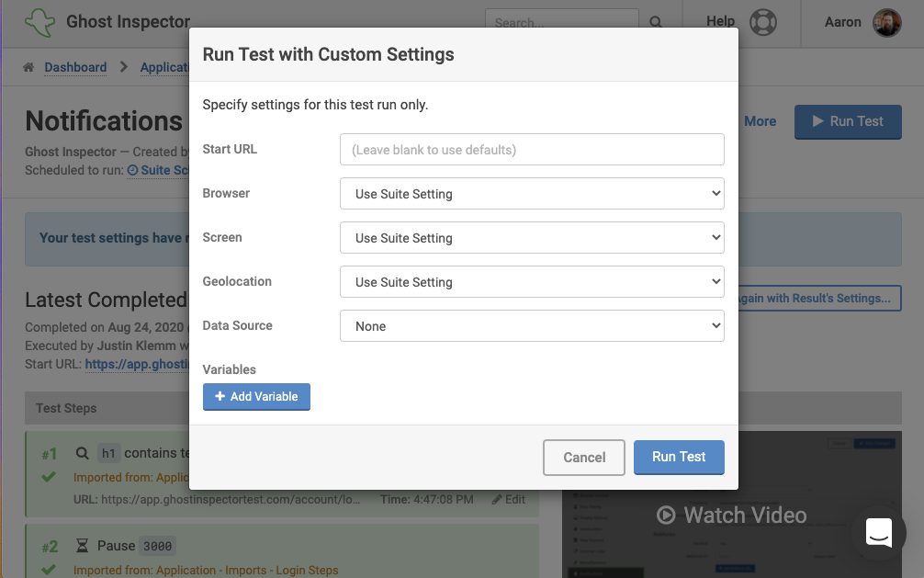Open the Screen setting dropdown
This screenshot has height=578, width=924.
coord(532,238)
